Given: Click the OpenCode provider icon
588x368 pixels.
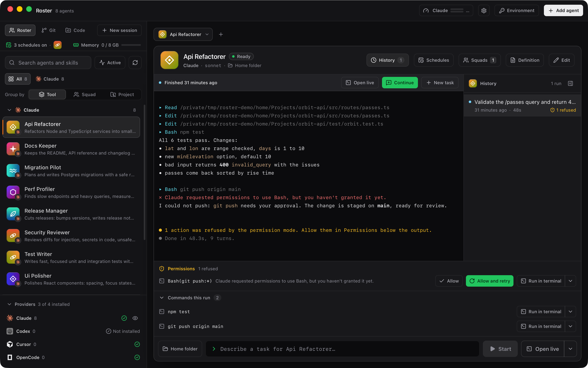Looking at the screenshot, I should click(x=10, y=357).
